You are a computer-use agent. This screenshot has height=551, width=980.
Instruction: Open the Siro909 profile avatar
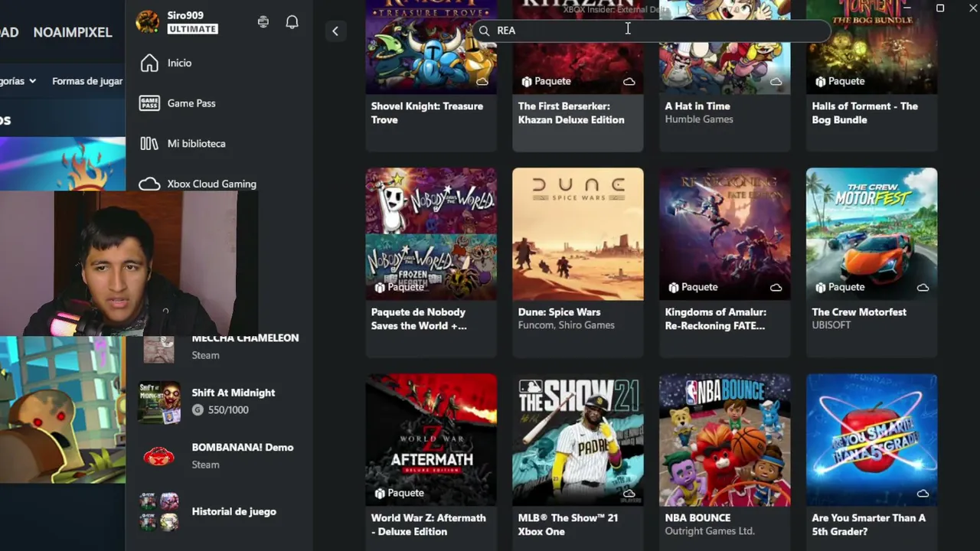tap(148, 22)
